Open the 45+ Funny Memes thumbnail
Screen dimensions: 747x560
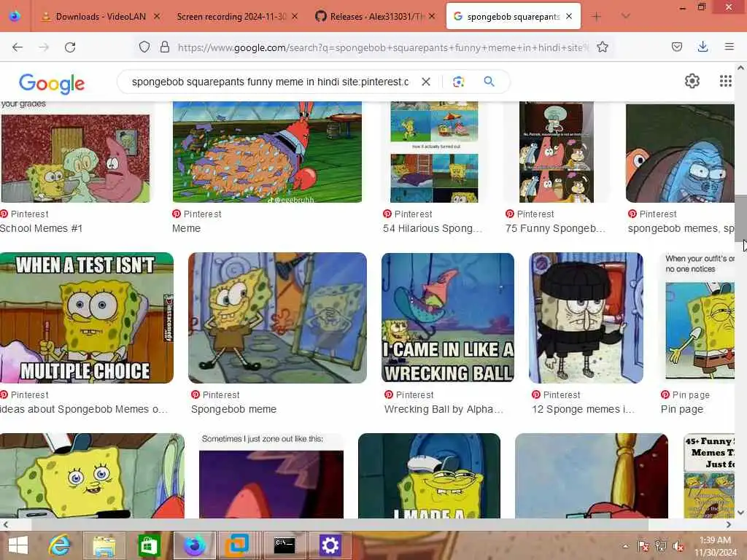[709, 475]
